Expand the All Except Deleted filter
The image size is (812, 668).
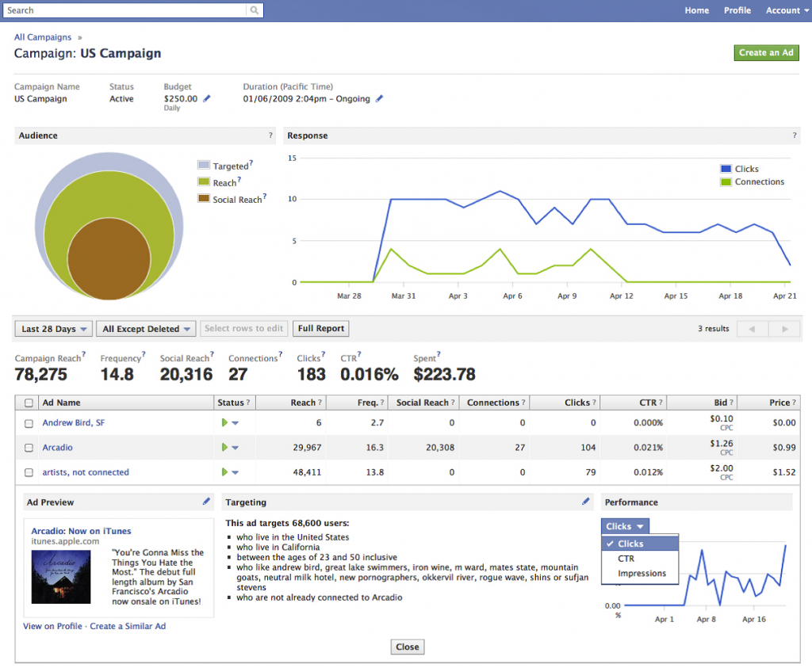(148, 329)
